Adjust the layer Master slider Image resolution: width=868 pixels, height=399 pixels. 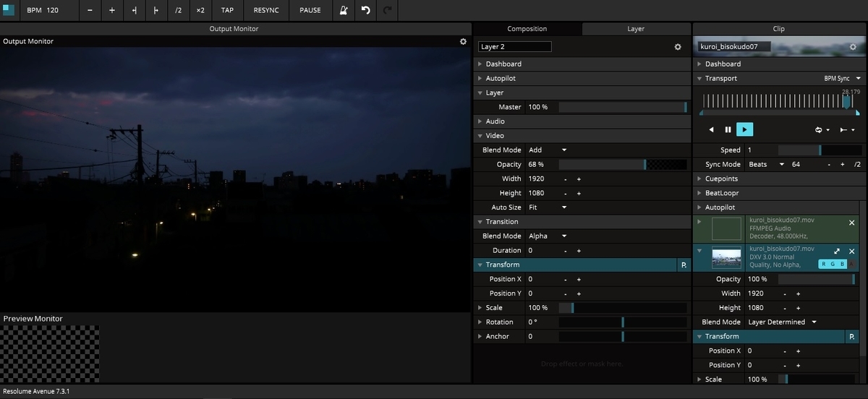623,107
